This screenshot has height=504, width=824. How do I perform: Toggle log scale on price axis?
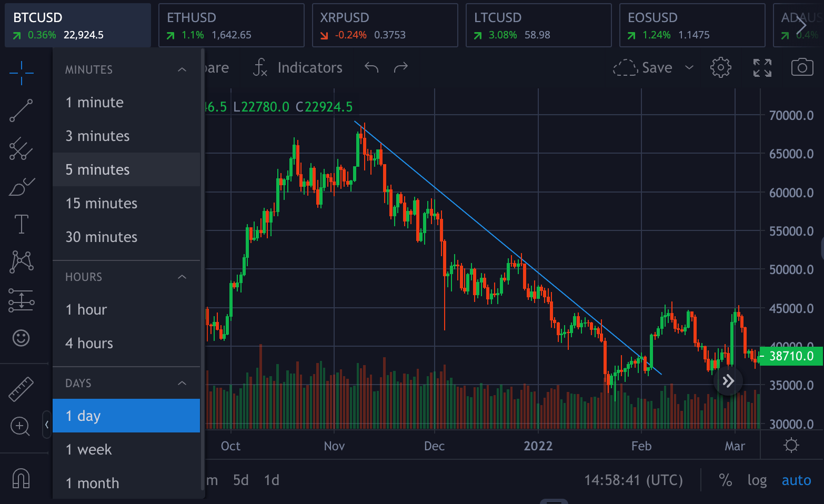(757, 480)
